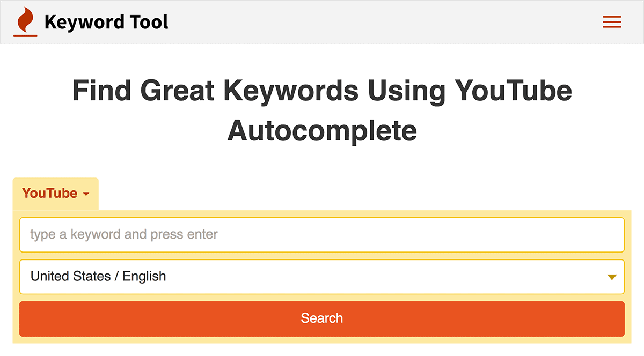Expand the United States / English selector

[x=322, y=277]
